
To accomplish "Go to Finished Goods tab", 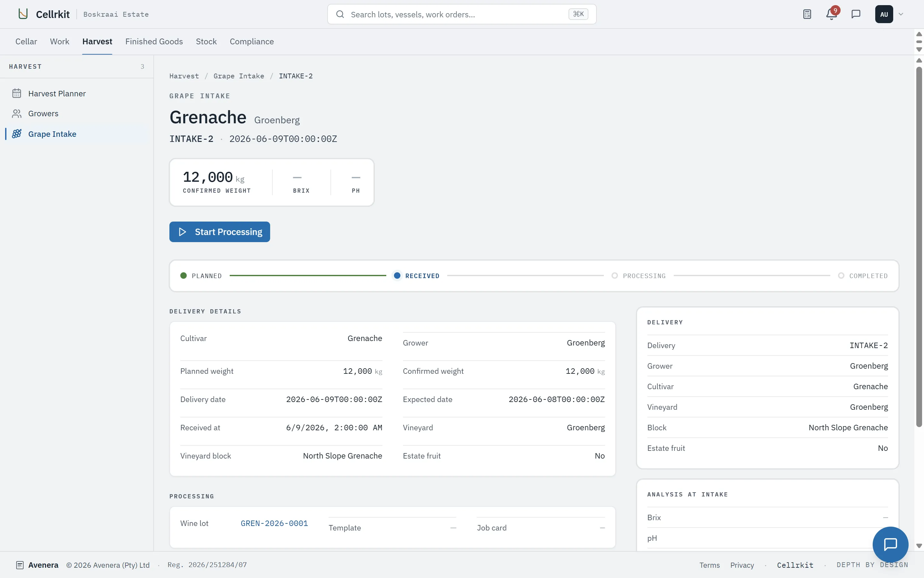I will coord(154,41).
